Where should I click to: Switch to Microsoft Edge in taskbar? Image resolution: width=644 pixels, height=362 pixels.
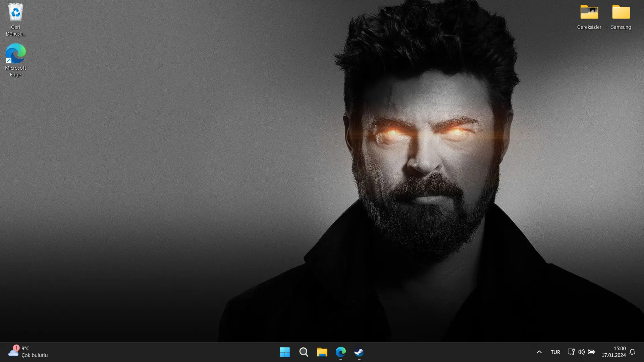click(x=340, y=352)
